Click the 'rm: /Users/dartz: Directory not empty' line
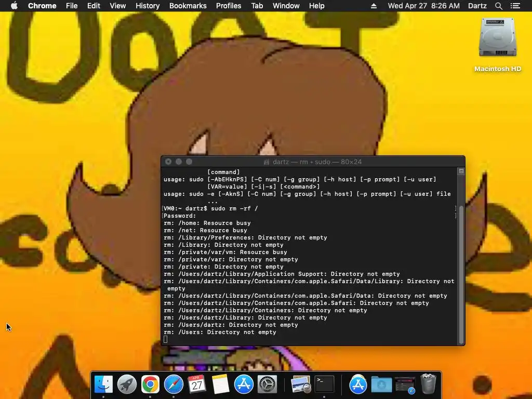This screenshot has height=399, width=532. pyautogui.click(x=231, y=325)
